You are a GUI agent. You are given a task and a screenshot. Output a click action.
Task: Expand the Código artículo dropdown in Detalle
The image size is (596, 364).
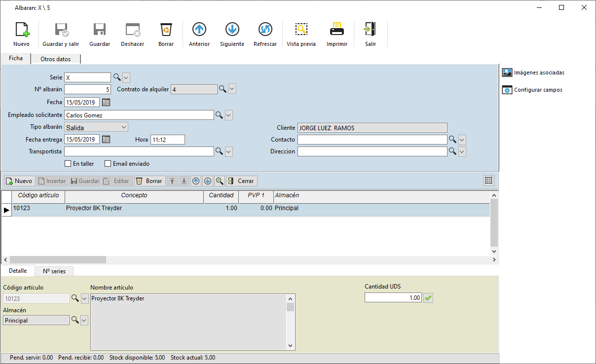(x=84, y=299)
